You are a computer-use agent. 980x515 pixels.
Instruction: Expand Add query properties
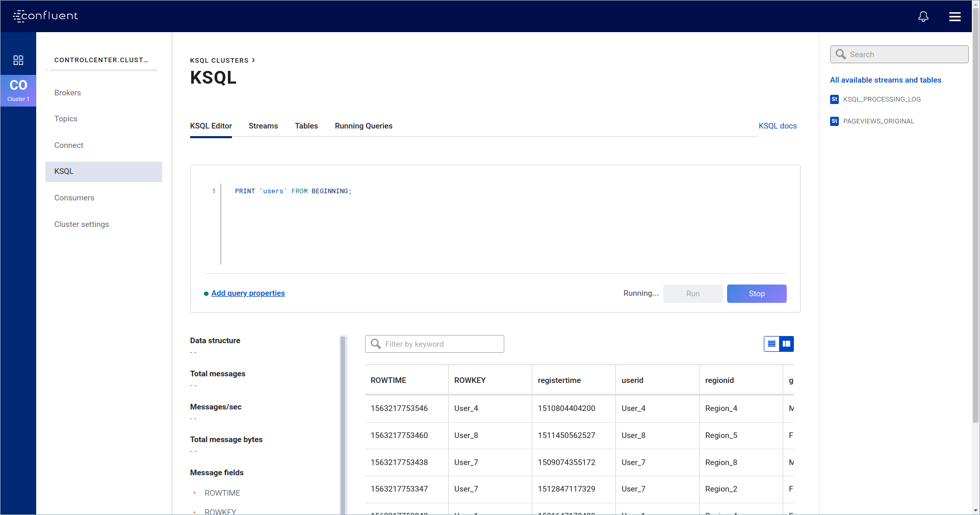coord(248,293)
